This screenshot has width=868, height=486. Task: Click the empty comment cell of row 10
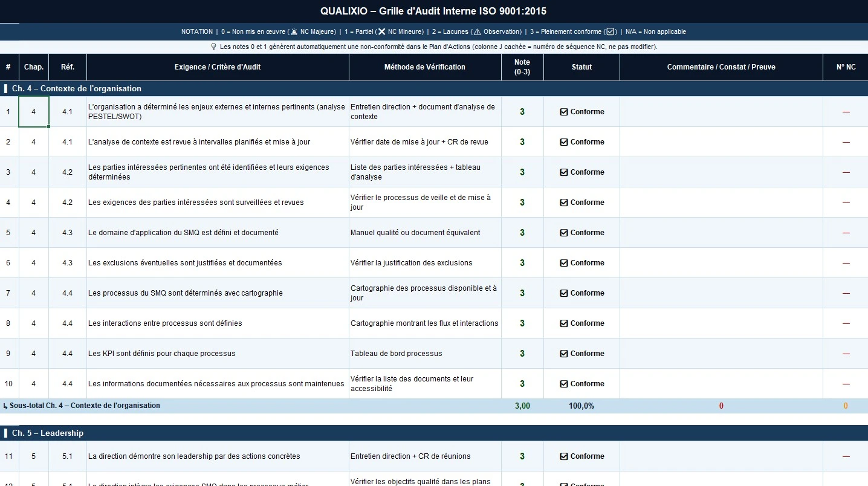click(721, 384)
